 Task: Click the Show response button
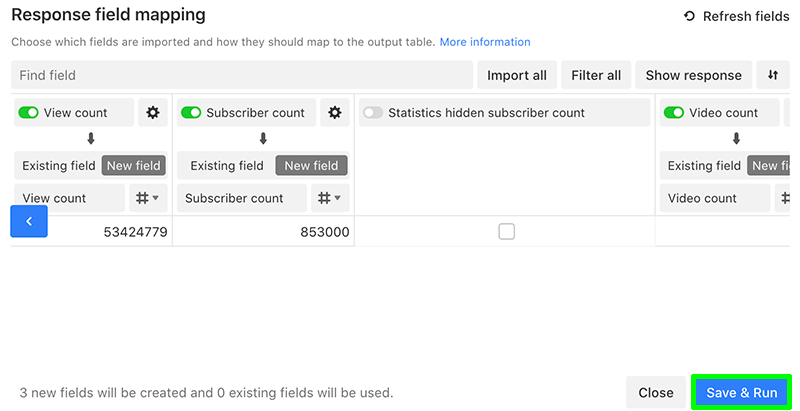pos(693,75)
